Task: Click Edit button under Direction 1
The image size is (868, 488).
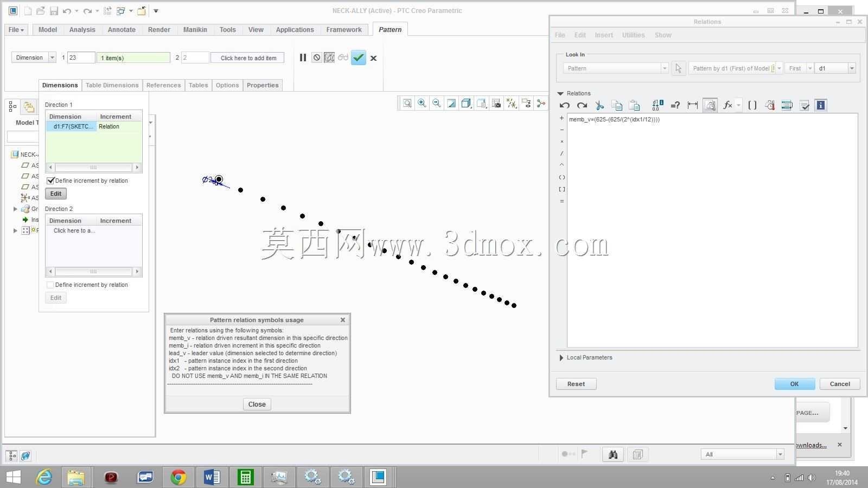Action: [56, 194]
